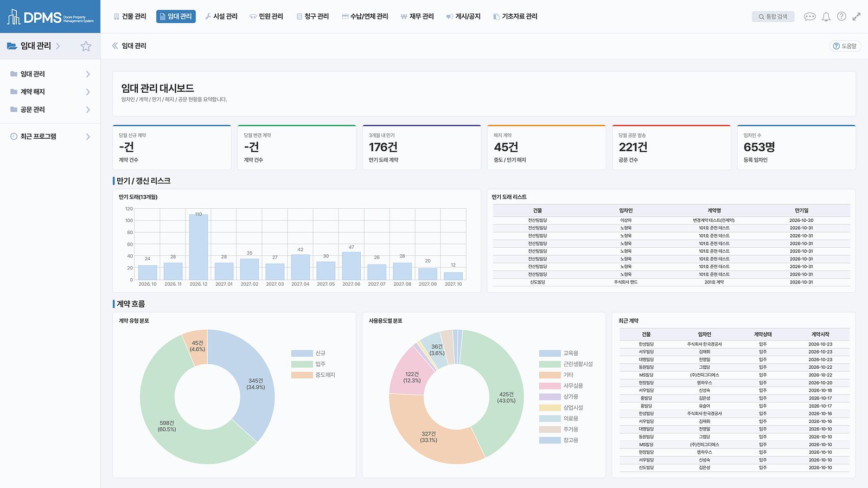
Task: Open 재무 관리 menu
Action: pyautogui.click(x=417, y=16)
